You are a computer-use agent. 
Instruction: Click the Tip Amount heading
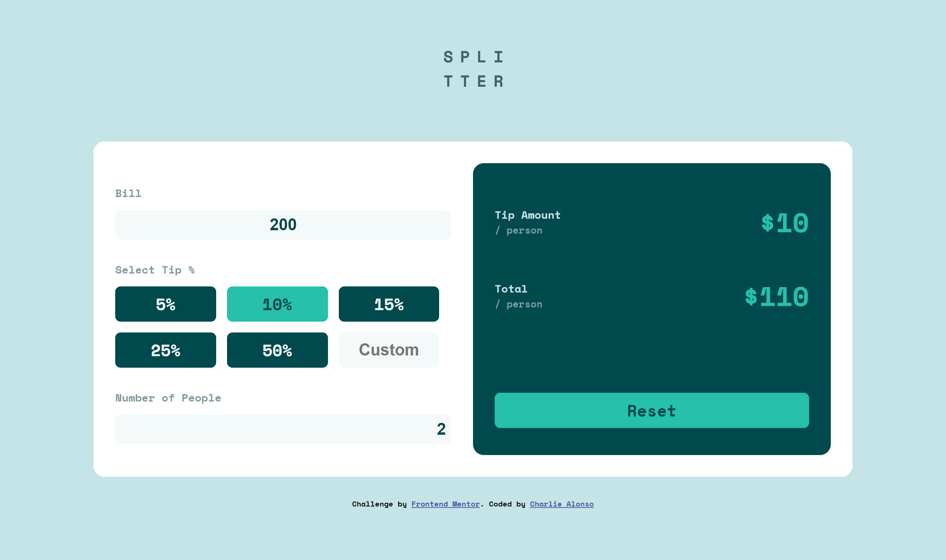click(x=528, y=215)
